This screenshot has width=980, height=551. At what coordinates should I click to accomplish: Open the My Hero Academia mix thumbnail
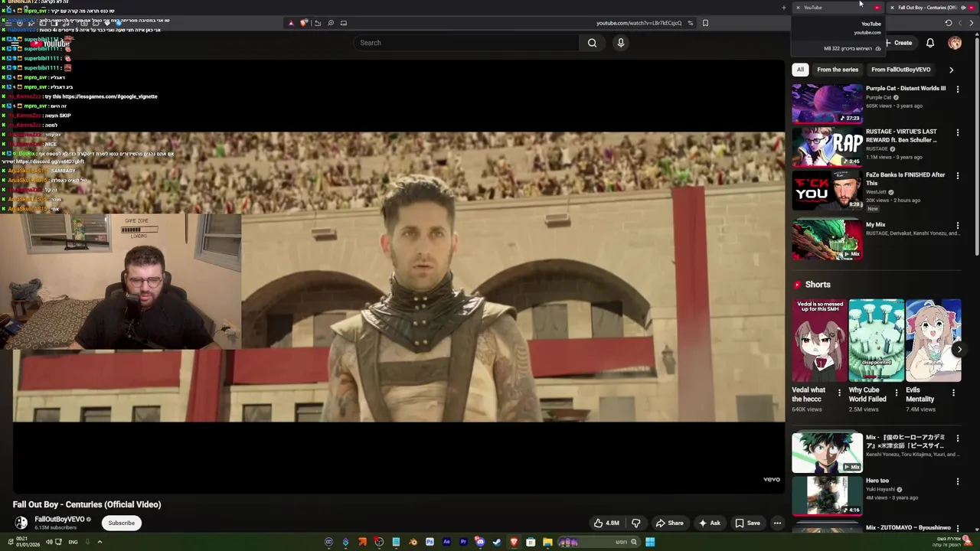(x=827, y=452)
